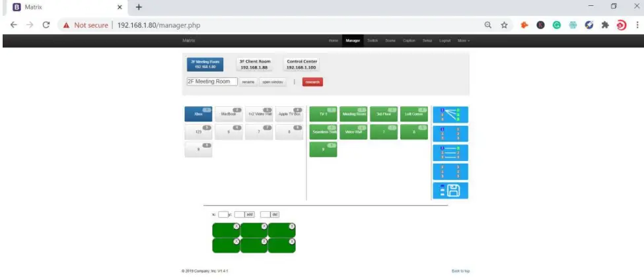Go to the Switch nav item
The height and width of the screenshot is (279, 644).
point(373,41)
